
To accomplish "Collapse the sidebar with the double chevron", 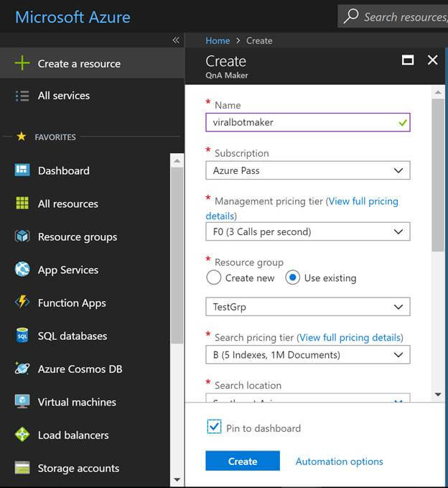I will (x=176, y=40).
